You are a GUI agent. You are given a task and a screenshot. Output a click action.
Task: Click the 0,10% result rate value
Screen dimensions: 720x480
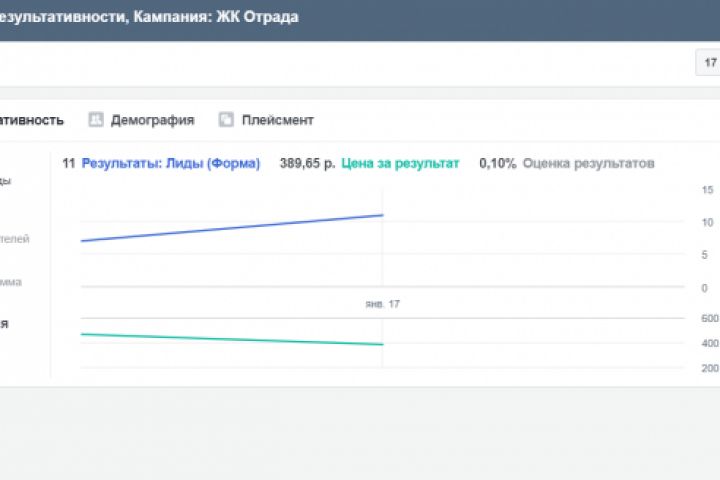(x=497, y=163)
